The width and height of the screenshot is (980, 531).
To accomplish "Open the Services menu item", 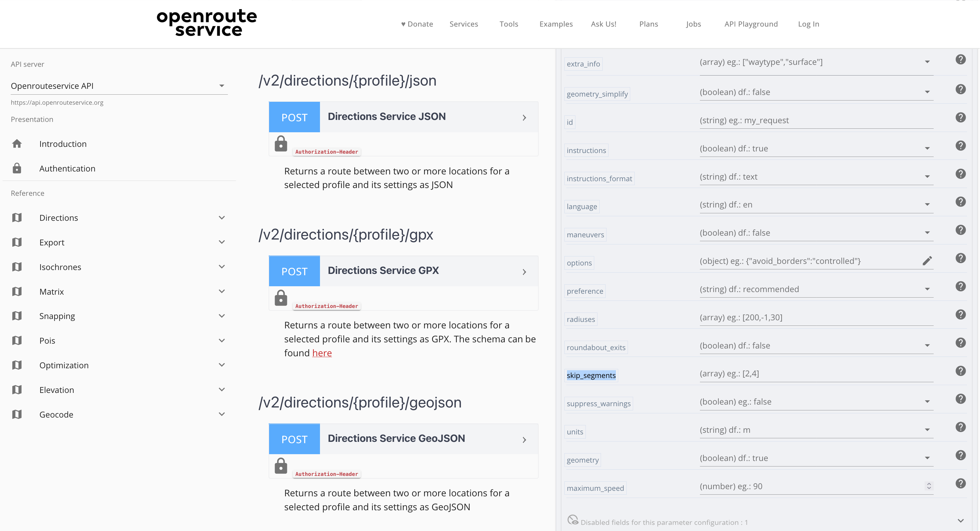I will click(x=463, y=24).
